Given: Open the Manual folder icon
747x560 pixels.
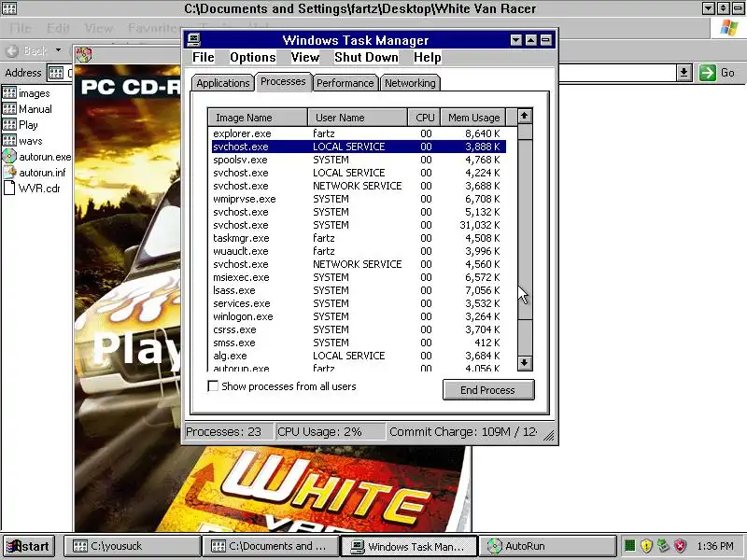Looking at the screenshot, I should point(9,108).
